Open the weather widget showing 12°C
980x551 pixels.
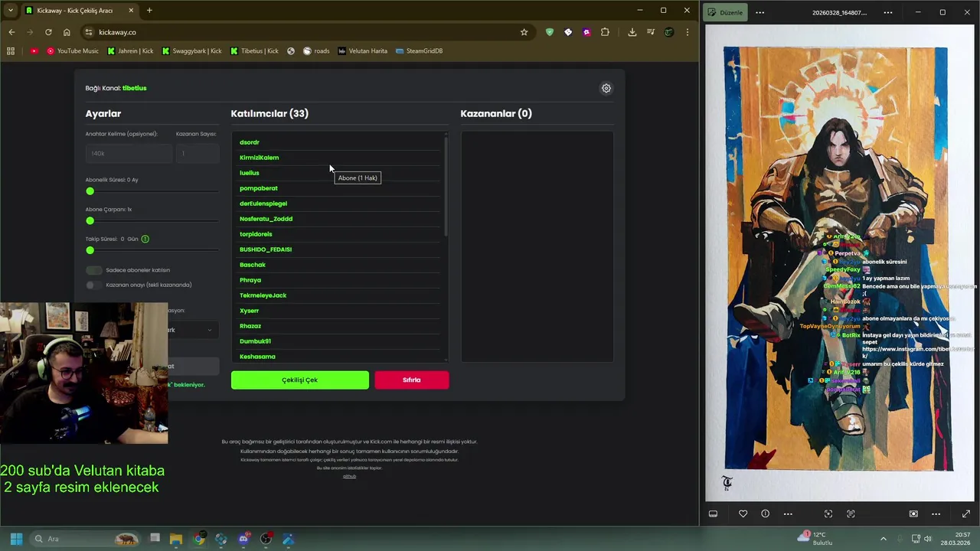coord(816,539)
